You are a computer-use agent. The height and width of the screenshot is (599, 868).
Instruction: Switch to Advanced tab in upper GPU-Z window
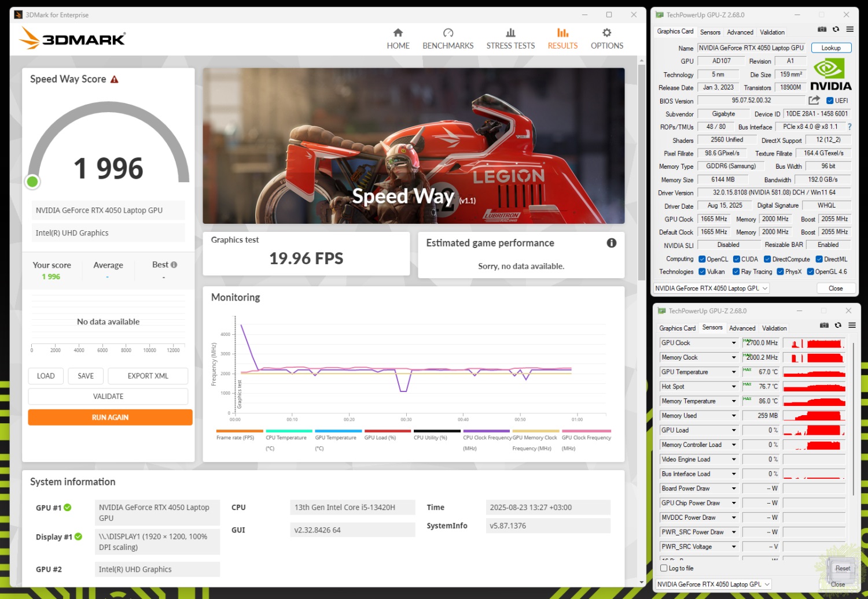740,32
